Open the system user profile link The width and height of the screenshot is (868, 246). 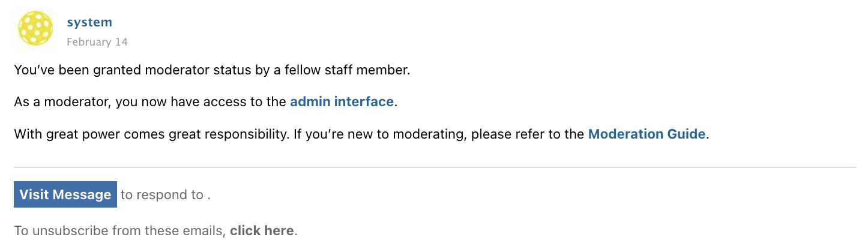(89, 22)
